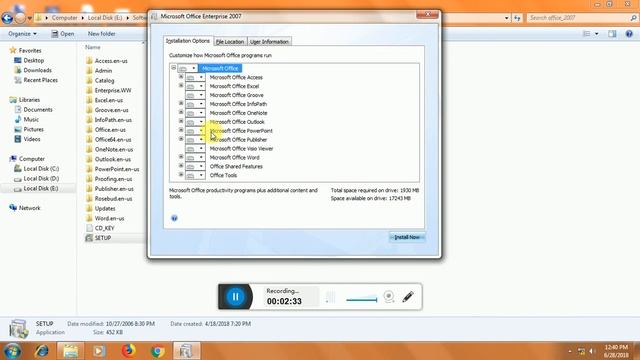Viewport: 640px width, 360px height.
Task: Select the Proofing.en-us folder
Action: click(x=109, y=179)
